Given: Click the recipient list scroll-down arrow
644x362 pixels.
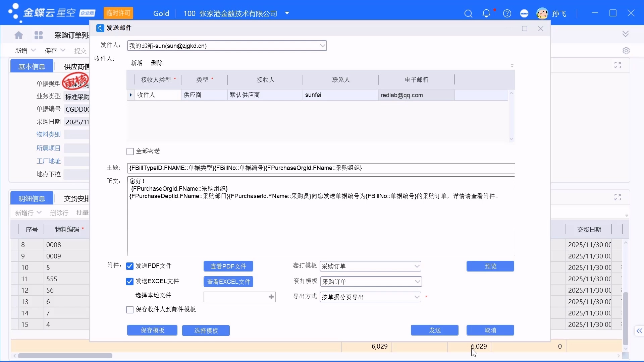Looking at the screenshot, I should pyautogui.click(x=511, y=139).
